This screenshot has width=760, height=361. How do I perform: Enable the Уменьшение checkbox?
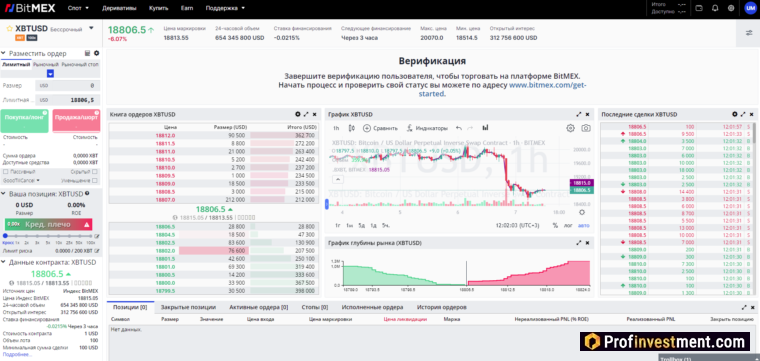pos(95,180)
